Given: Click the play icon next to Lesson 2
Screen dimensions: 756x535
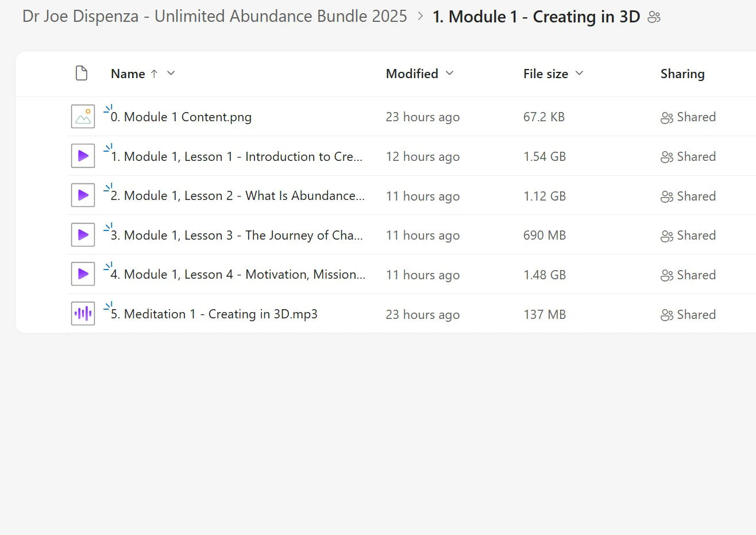Looking at the screenshot, I should (83, 195).
